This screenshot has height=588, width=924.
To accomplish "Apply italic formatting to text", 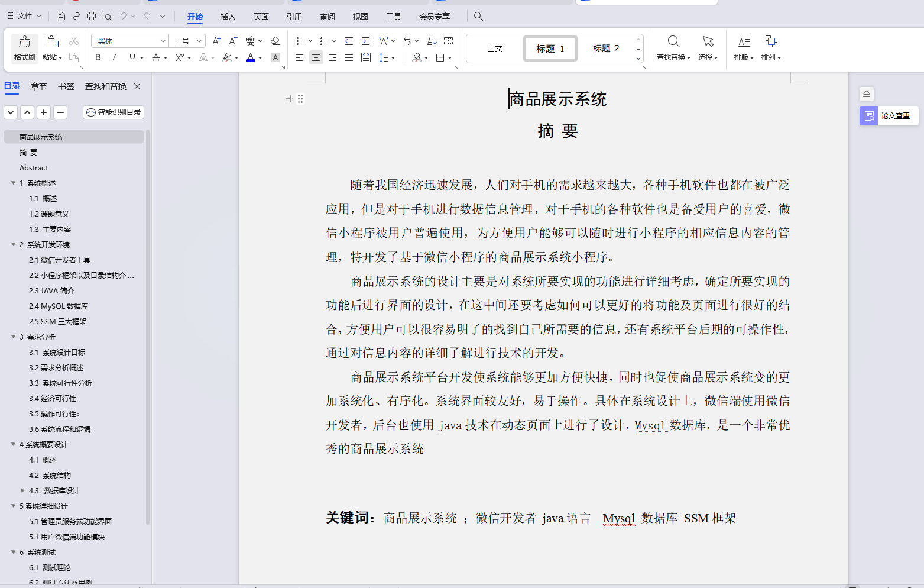I will tap(114, 57).
